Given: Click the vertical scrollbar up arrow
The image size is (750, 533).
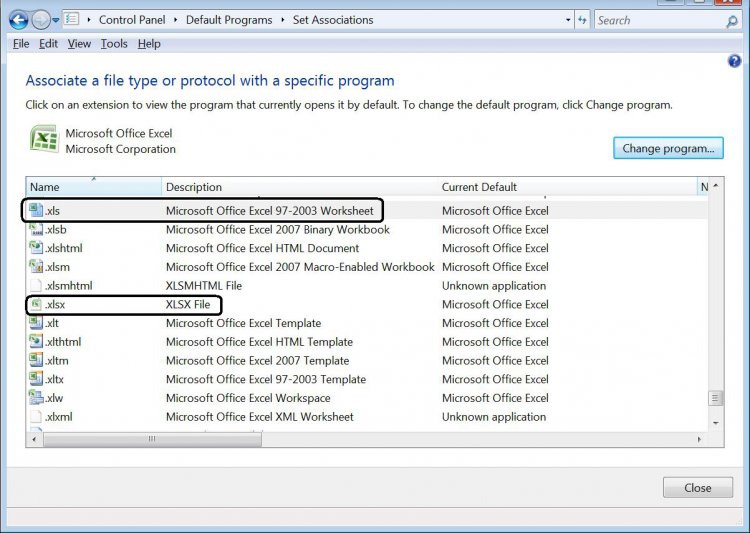Looking at the screenshot, I should pyautogui.click(x=716, y=186).
